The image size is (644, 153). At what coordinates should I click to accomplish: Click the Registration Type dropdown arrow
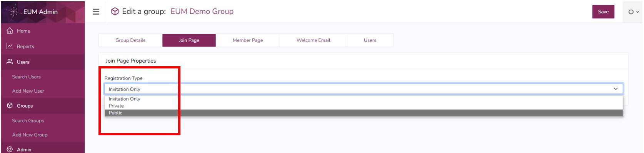616,89
